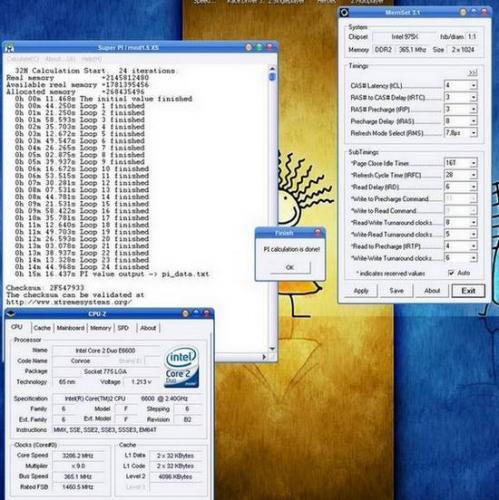Click the '3286.2 MHz' core speed value
Screen dimensions: 499x500
click(x=78, y=456)
